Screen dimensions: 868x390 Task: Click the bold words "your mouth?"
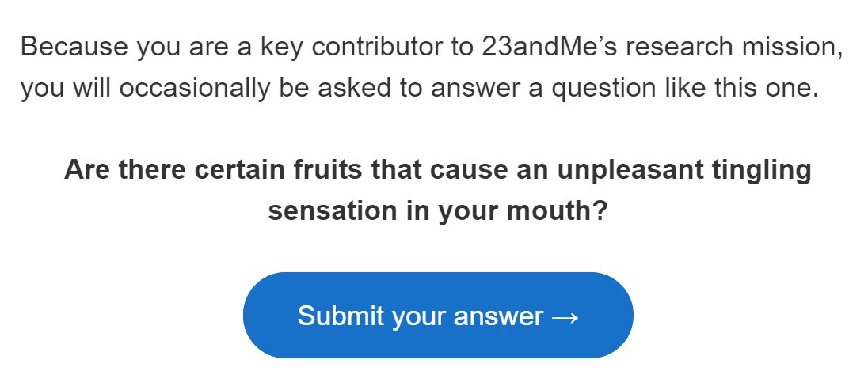pos(523,211)
